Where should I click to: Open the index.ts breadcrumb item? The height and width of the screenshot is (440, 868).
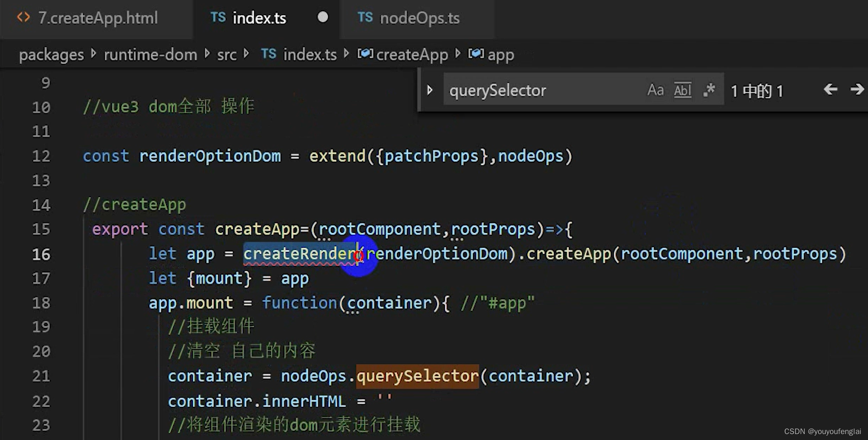(x=310, y=55)
